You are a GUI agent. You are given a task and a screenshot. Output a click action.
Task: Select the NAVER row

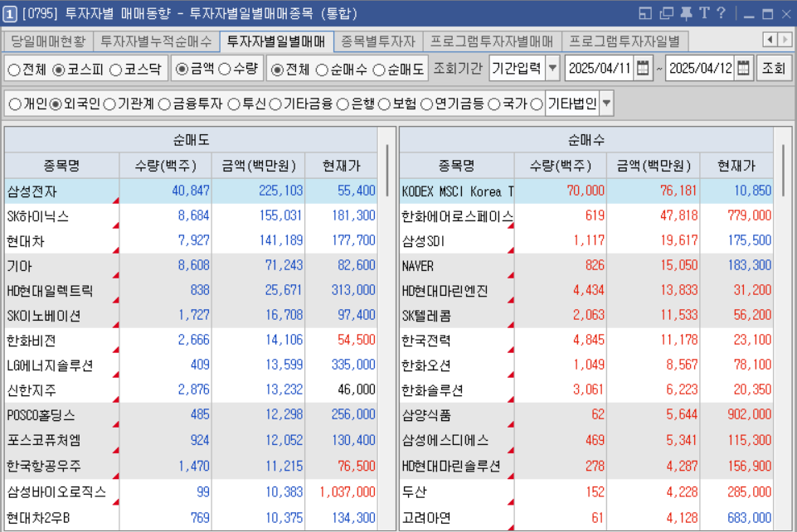pyautogui.click(x=586, y=265)
